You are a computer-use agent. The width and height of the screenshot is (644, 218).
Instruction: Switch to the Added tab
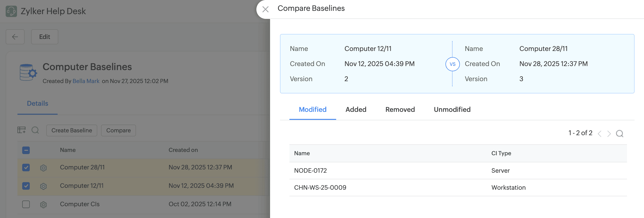356,109
